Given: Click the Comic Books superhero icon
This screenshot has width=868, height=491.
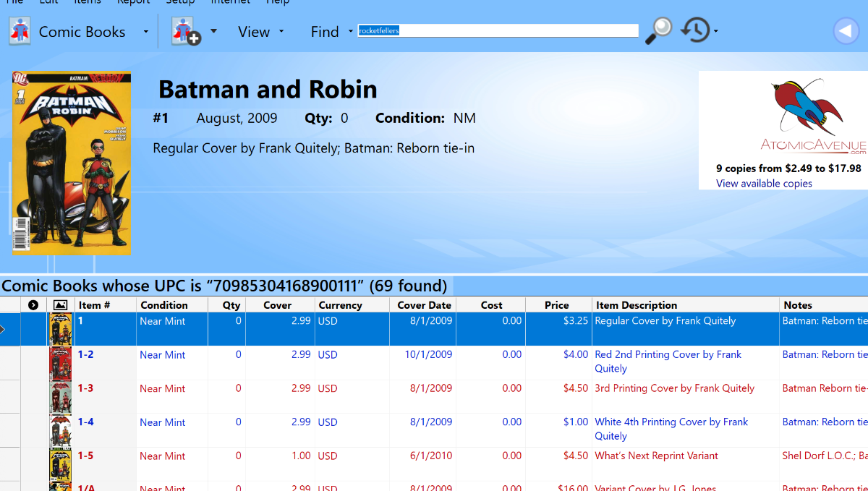Looking at the screenshot, I should point(20,31).
